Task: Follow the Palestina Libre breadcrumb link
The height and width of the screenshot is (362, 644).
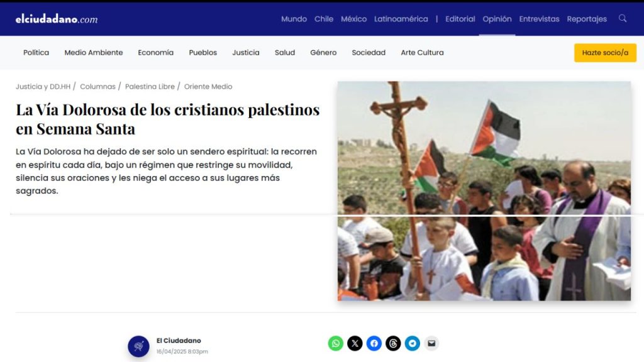Action: pyautogui.click(x=150, y=87)
